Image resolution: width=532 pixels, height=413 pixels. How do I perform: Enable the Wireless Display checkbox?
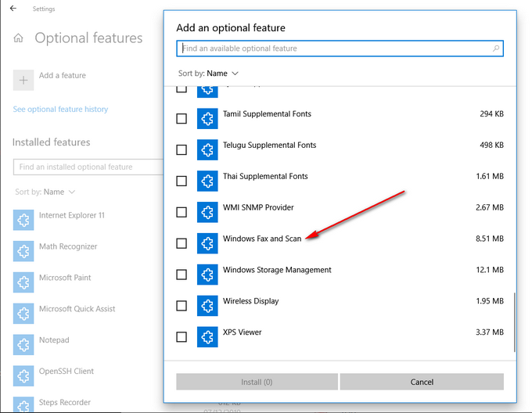click(x=182, y=306)
